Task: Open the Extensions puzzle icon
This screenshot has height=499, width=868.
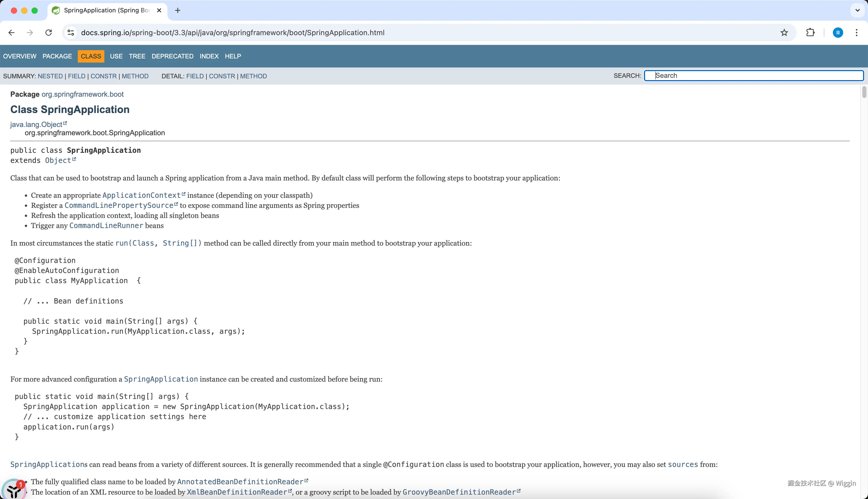Action: (x=810, y=33)
